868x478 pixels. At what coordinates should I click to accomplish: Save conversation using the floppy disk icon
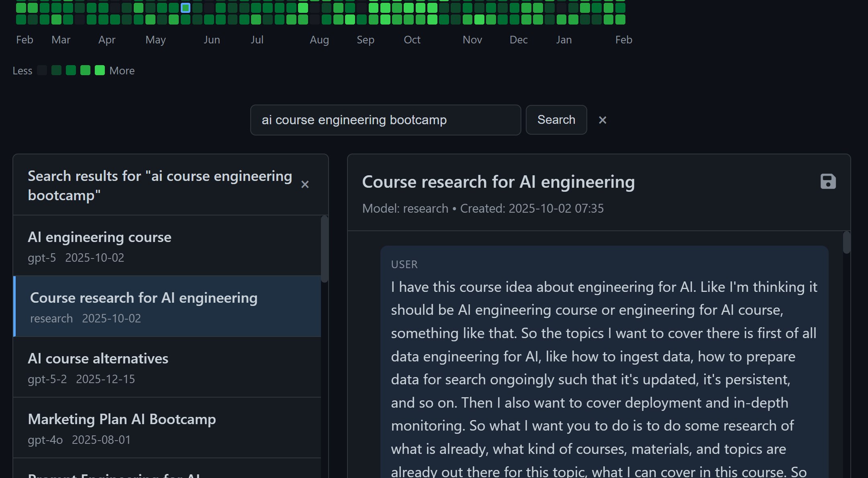828,182
